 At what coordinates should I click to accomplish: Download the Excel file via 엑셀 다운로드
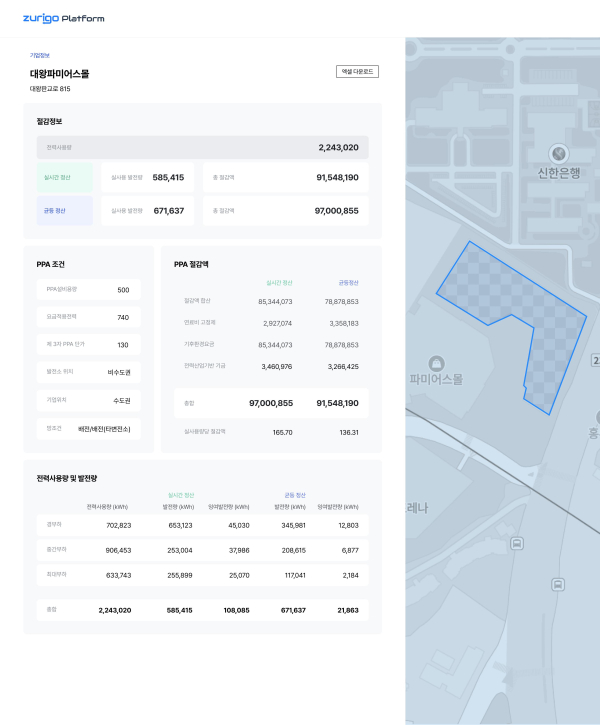[357, 72]
